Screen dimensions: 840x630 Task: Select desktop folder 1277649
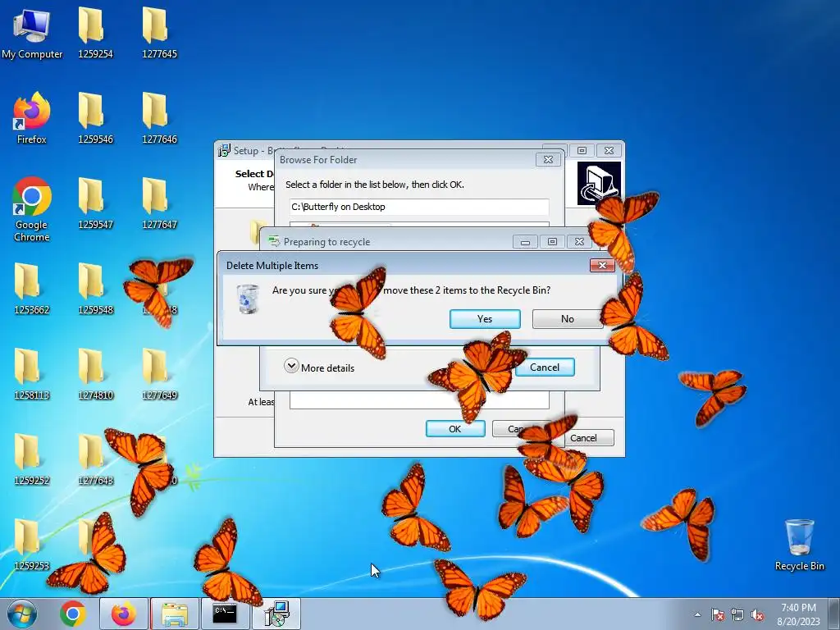pos(159,374)
